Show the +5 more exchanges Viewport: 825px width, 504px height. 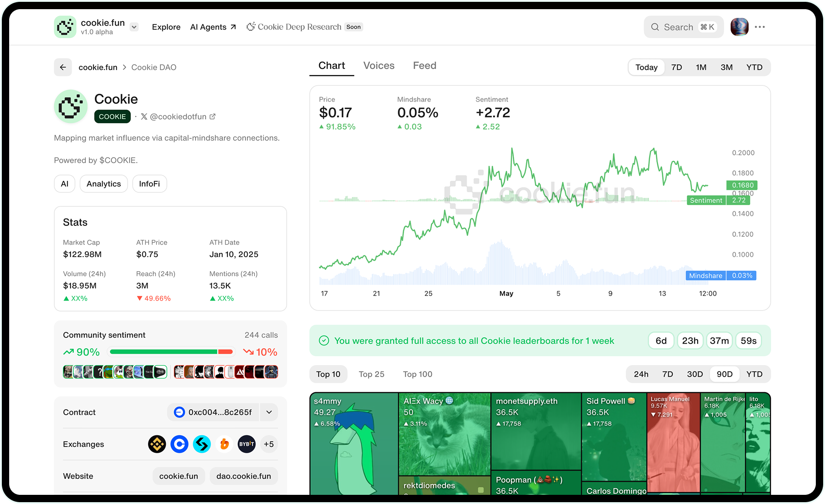click(269, 444)
